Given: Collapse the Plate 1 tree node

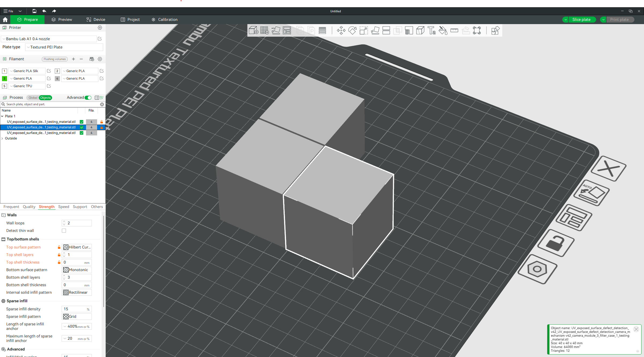Looking at the screenshot, I should click(x=2, y=116).
